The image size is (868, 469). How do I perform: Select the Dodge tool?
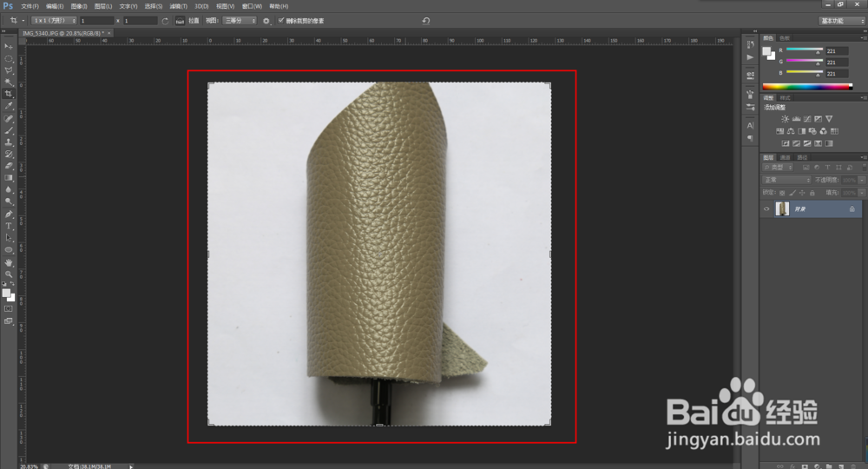(x=9, y=202)
